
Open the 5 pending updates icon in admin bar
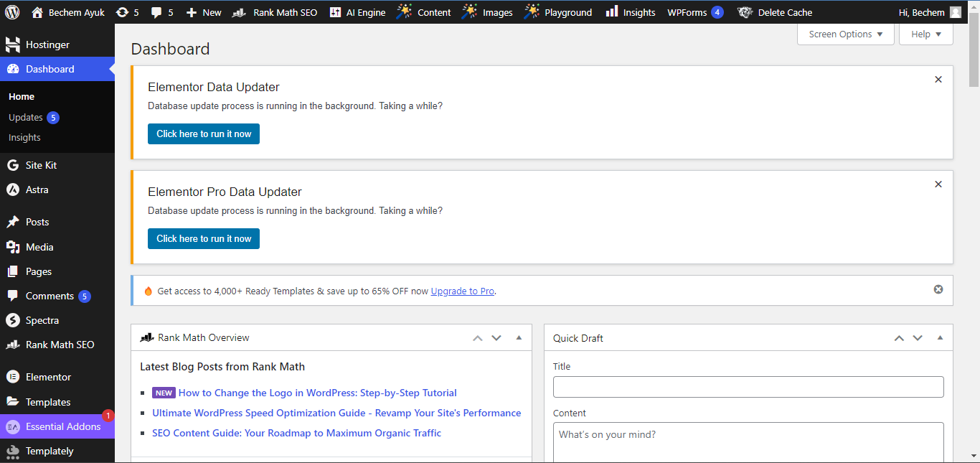[127, 12]
